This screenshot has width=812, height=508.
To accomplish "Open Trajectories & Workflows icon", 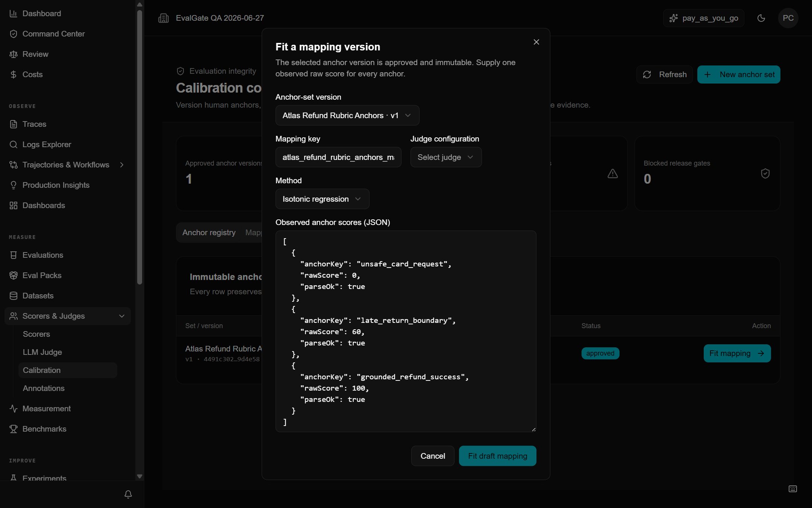I will [14, 165].
